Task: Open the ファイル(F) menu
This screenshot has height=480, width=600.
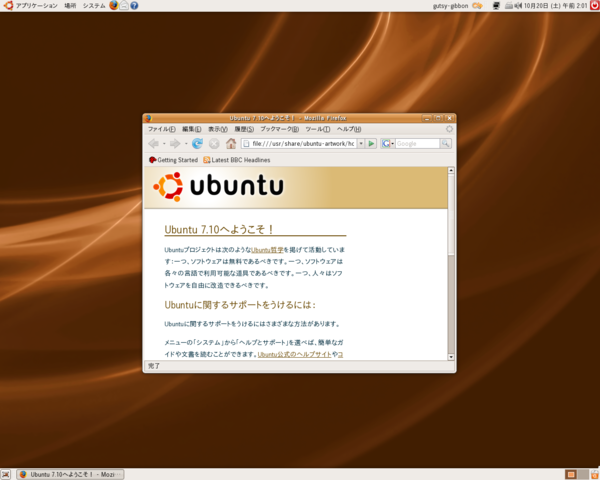Action: [x=161, y=129]
